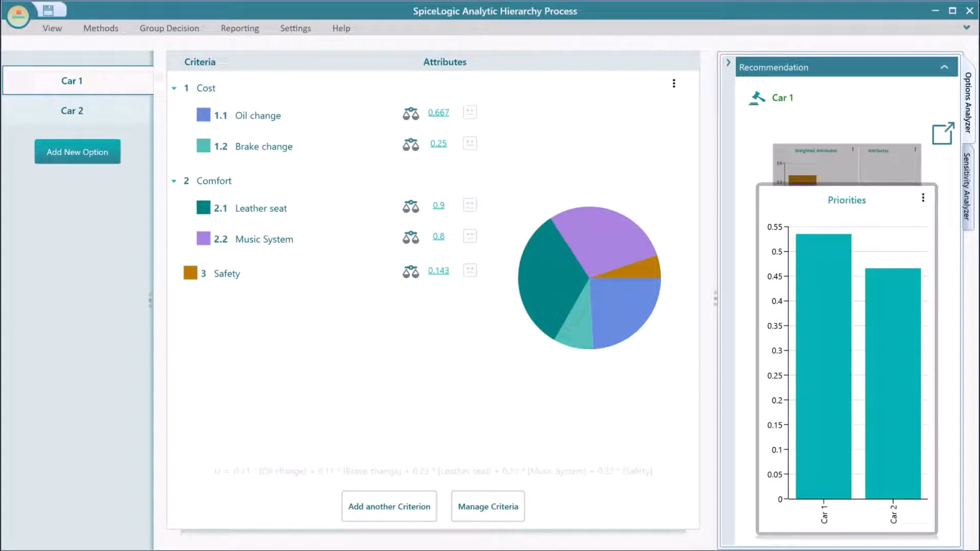Expand the ribbon chevron at top right
980x551 pixels.
(967, 28)
